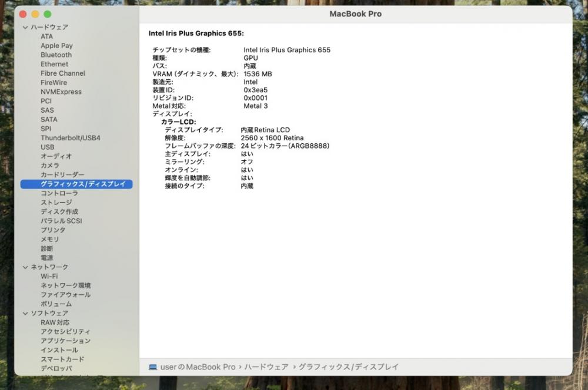This screenshot has width=588, height=390.
Task: Collapse the ネットワーク section
Action: pyautogui.click(x=25, y=267)
